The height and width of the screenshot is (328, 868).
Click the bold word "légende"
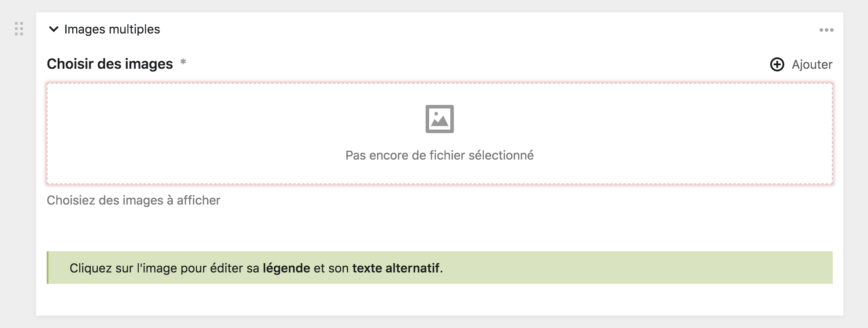pyautogui.click(x=286, y=268)
